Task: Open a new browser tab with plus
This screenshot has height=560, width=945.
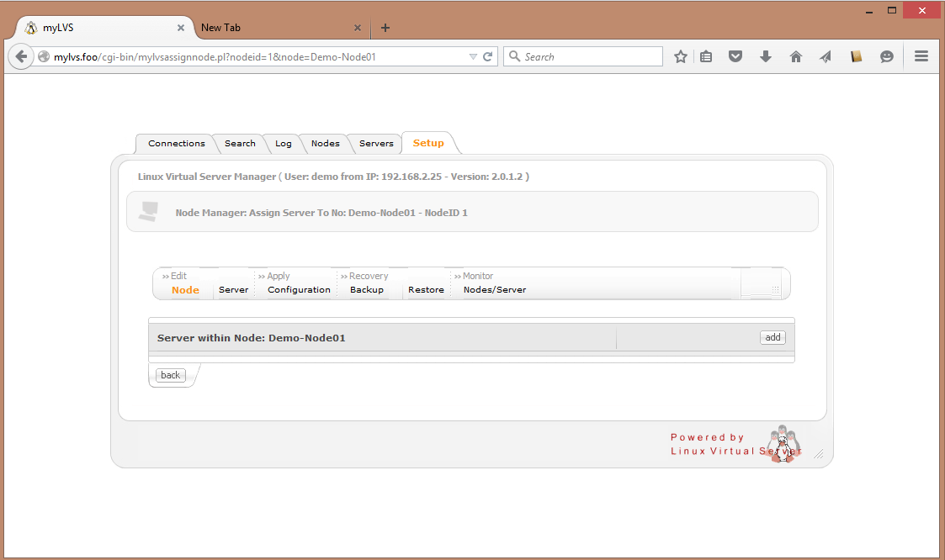Action: [385, 28]
